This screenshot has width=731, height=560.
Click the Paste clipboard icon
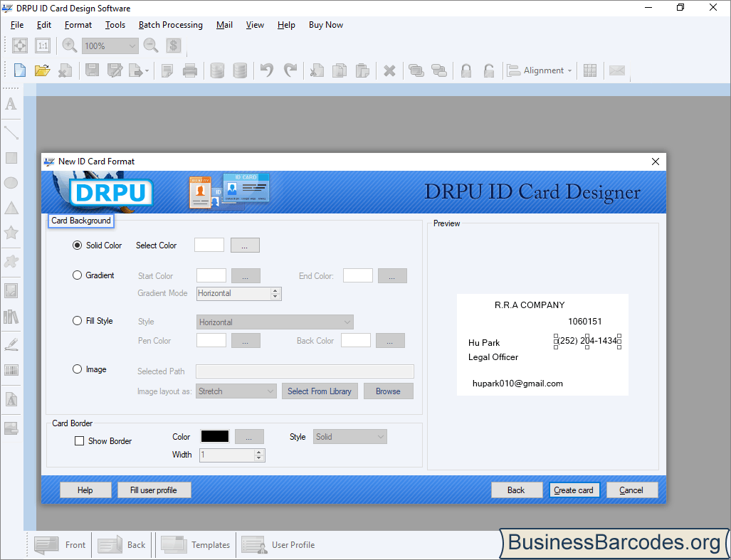(362, 70)
